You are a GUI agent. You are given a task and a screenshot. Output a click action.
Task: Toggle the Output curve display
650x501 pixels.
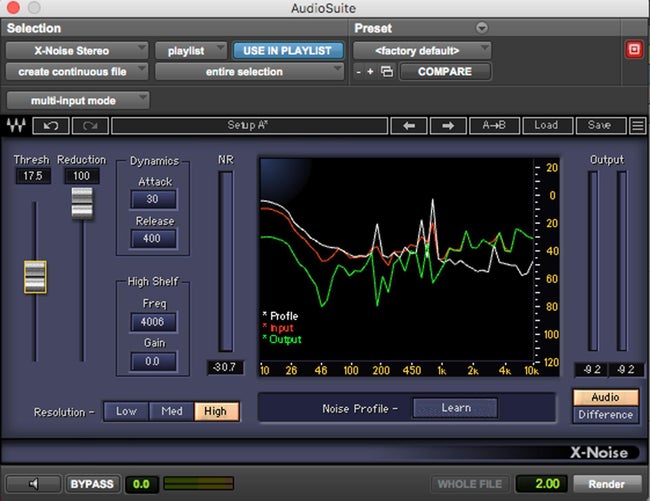282,339
